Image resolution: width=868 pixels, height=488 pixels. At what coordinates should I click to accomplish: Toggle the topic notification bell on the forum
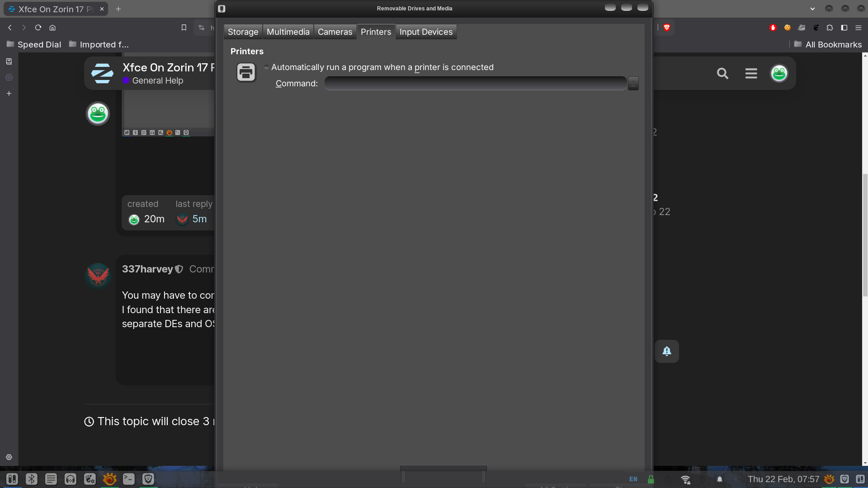point(666,351)
